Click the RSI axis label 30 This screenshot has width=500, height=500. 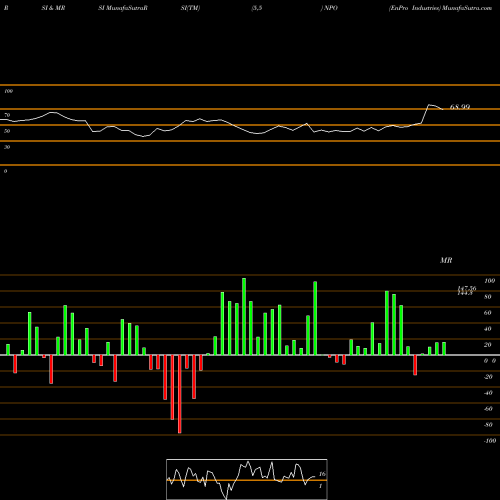coord(7,147)
